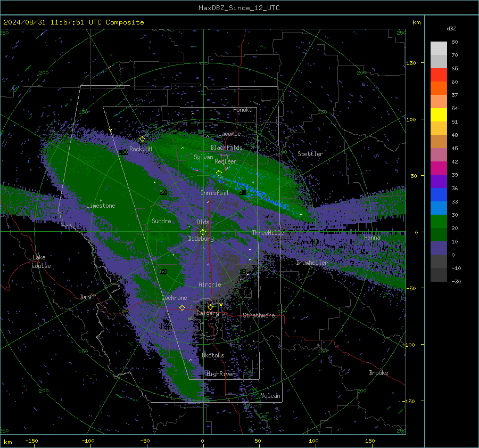
Task: Click the Calgary map label
Action: point(208,313)
